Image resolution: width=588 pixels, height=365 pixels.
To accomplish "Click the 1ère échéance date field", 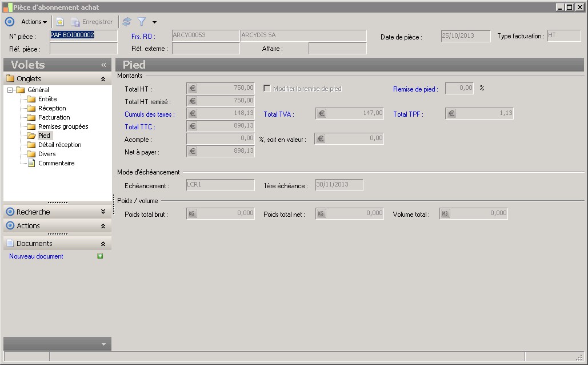I will (339, 185).
